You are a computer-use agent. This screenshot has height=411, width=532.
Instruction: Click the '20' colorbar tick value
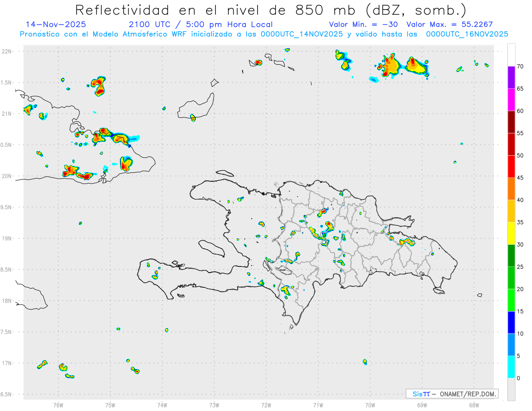click(x=520, y=289)
